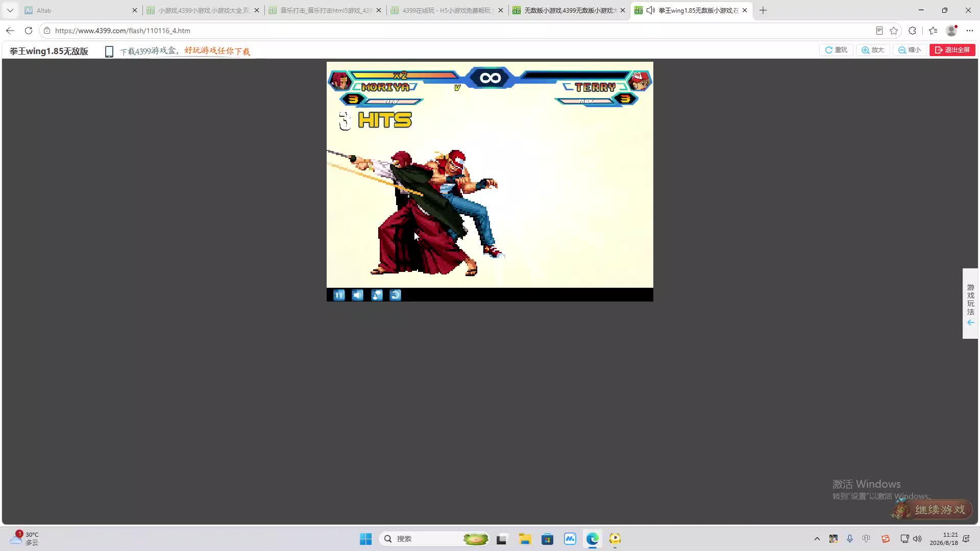Open the weather widget showing 30°C
980x551 pixels.
24,538
